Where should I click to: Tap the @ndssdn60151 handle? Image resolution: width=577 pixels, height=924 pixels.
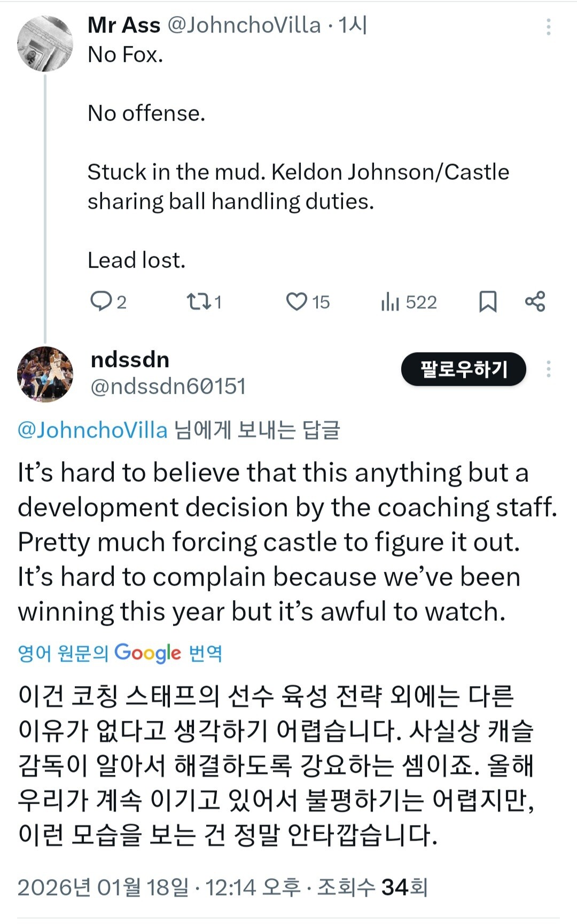point(168,386)
